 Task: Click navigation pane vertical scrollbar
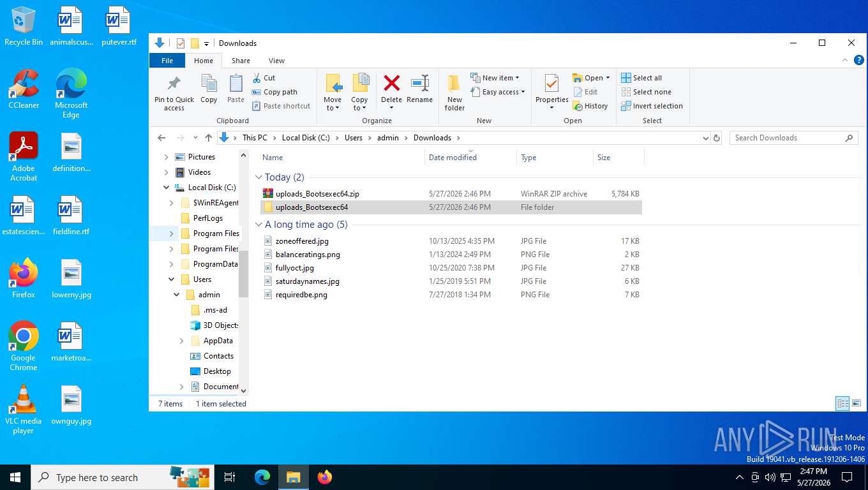tap(243, 273)
